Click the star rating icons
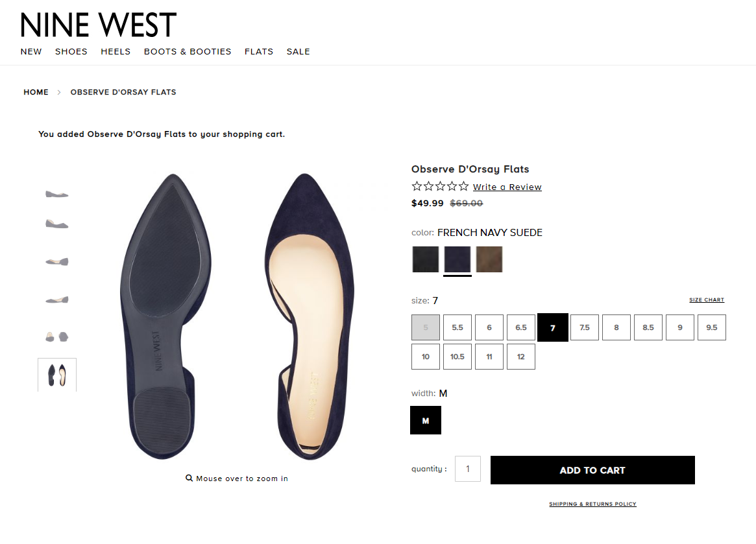The height and width of the screenshot is (544, 756). (440, 187)
